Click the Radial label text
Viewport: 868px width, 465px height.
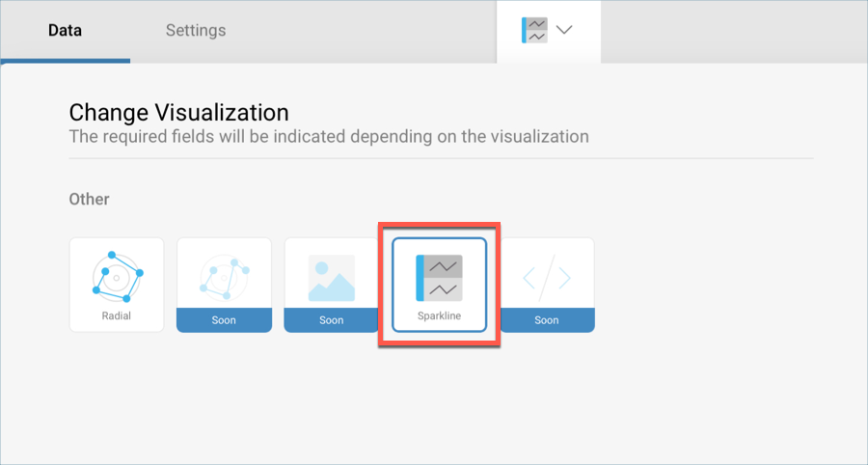(117, 315)
